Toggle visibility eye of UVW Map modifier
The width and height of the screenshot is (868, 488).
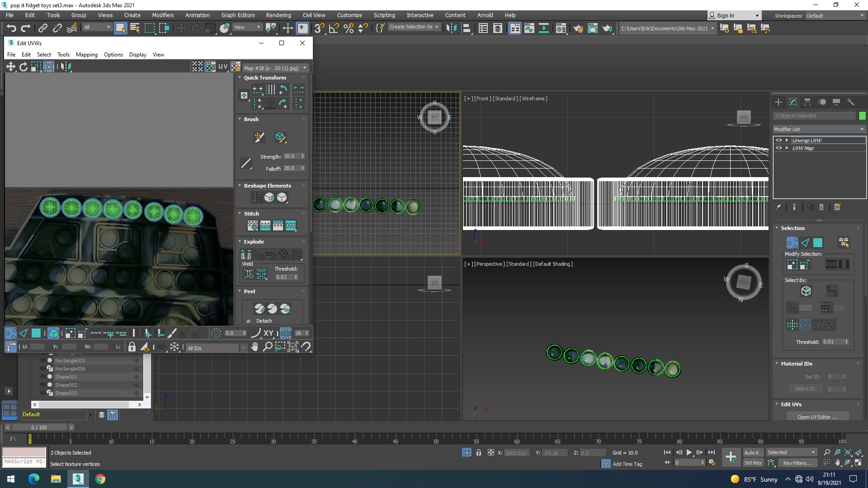coord(779,148)
